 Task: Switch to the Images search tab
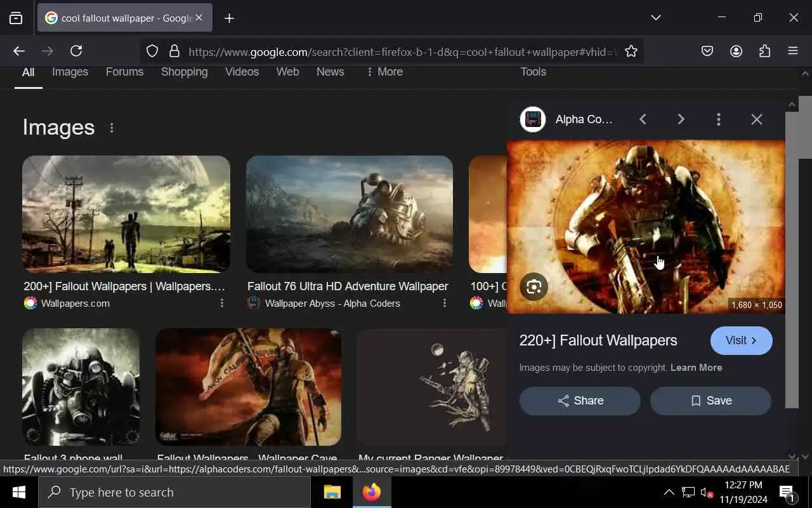(x=70, y=72)
